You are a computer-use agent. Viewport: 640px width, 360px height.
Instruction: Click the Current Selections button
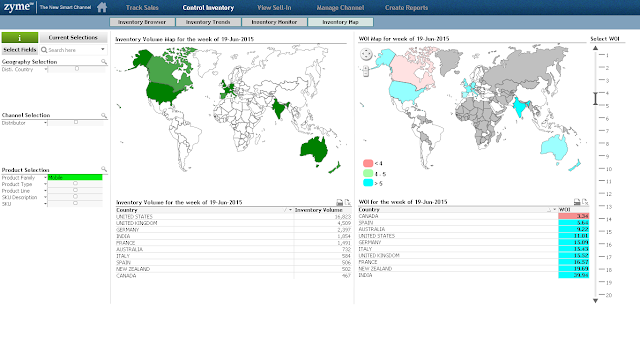(x=73, y=38)
